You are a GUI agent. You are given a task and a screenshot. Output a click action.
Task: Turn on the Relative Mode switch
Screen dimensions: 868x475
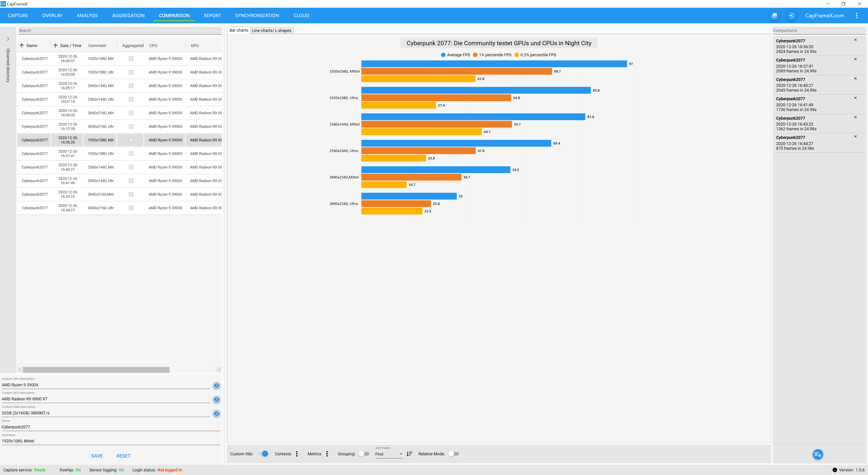(x=453, y=454)
